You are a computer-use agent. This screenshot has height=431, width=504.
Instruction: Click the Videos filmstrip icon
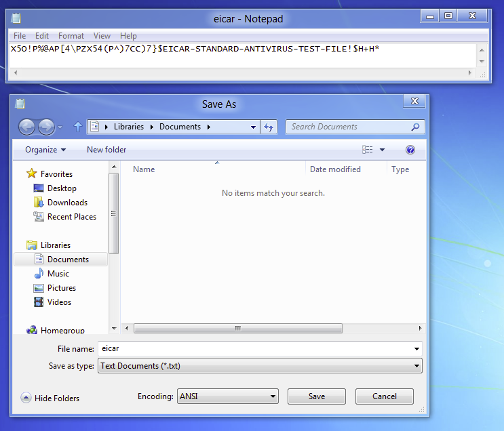point(39,302)
